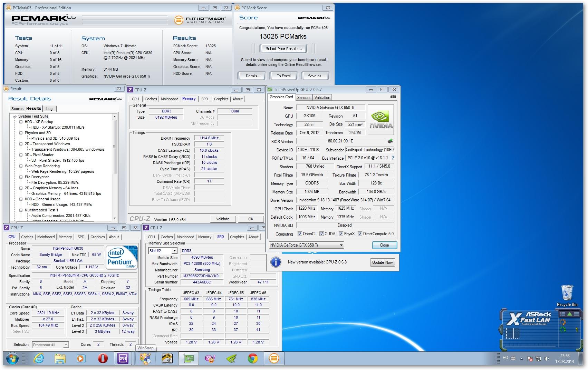This screenshot has width=588, height=370.
Task: Toggle the PhysX checkbox in GPU-Z
Action: click(x=341, y=234)
